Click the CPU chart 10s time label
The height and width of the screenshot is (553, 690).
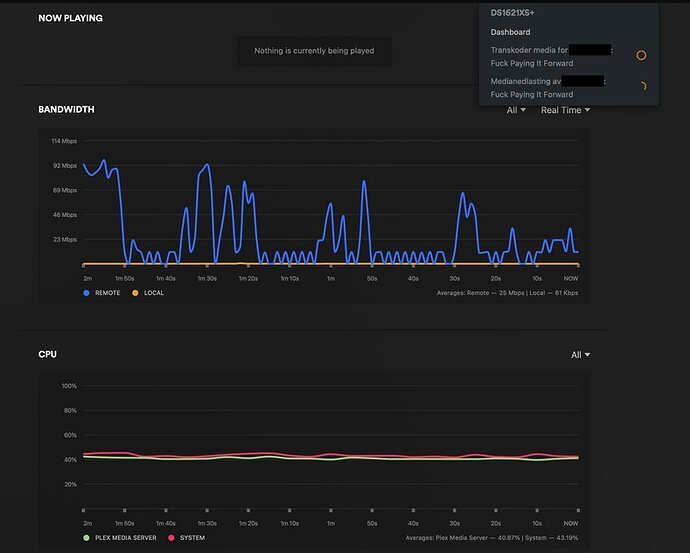[x=537, y=524]
